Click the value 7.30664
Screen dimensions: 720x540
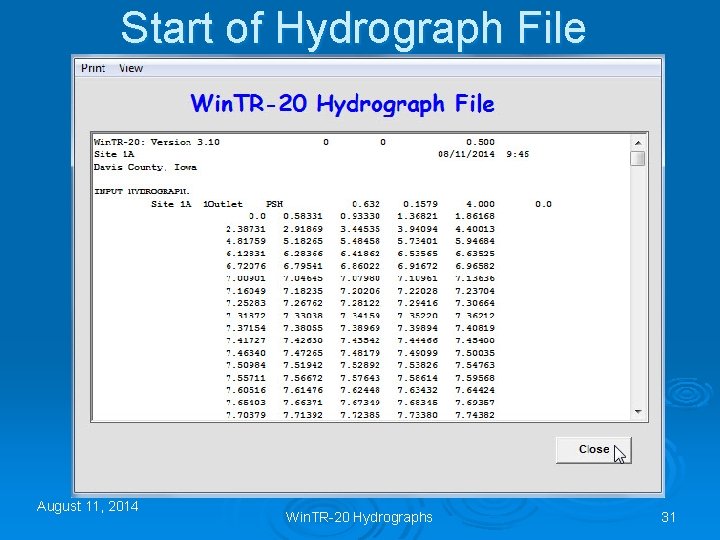[x=475, y=303]
